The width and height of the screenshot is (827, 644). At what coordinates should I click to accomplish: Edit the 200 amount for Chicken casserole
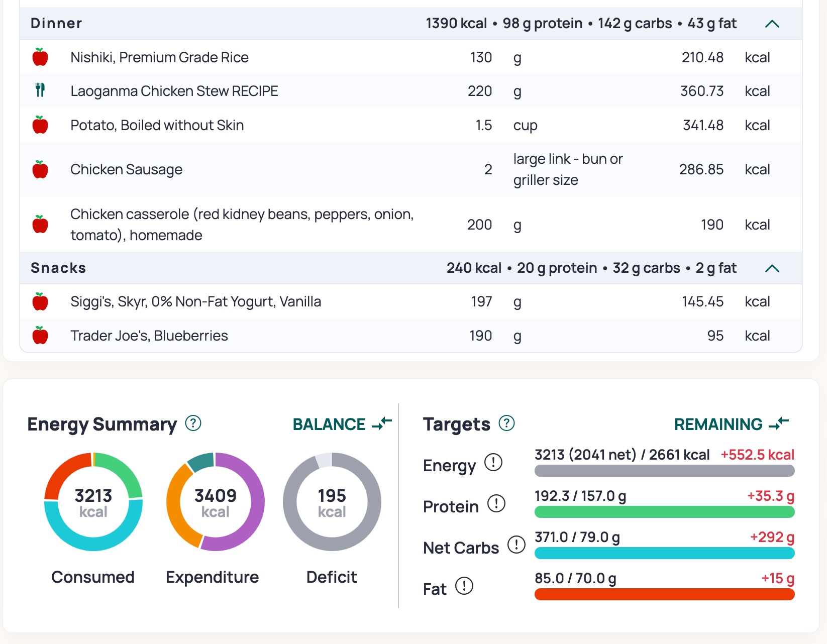(479, 225)
